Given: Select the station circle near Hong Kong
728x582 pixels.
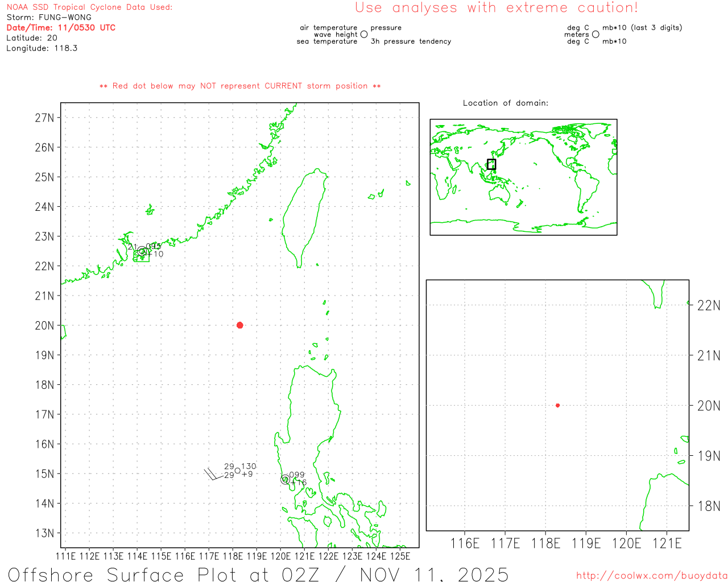Looking at the screenshot, I should [142, 251].
